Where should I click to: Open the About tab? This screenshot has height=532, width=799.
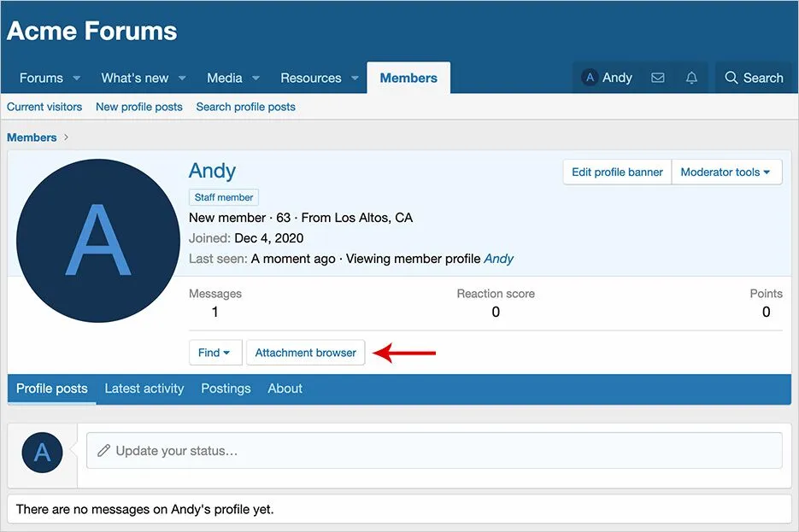285,389
